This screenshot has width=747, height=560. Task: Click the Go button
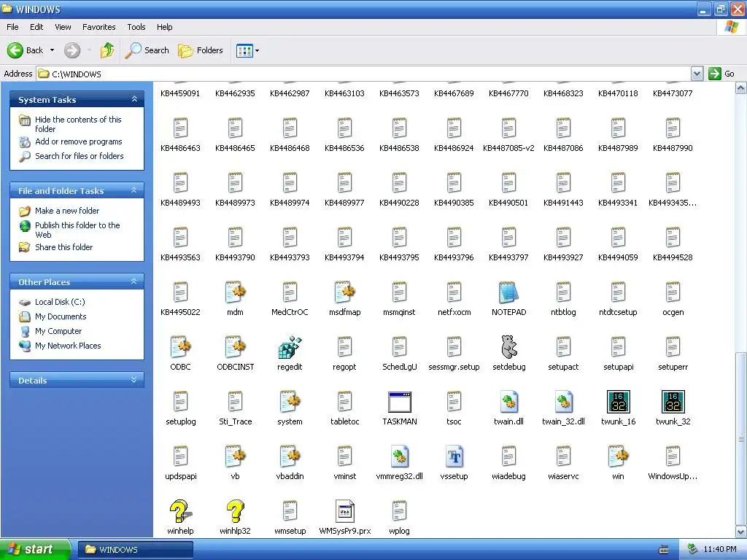click(x=721, y=74)
